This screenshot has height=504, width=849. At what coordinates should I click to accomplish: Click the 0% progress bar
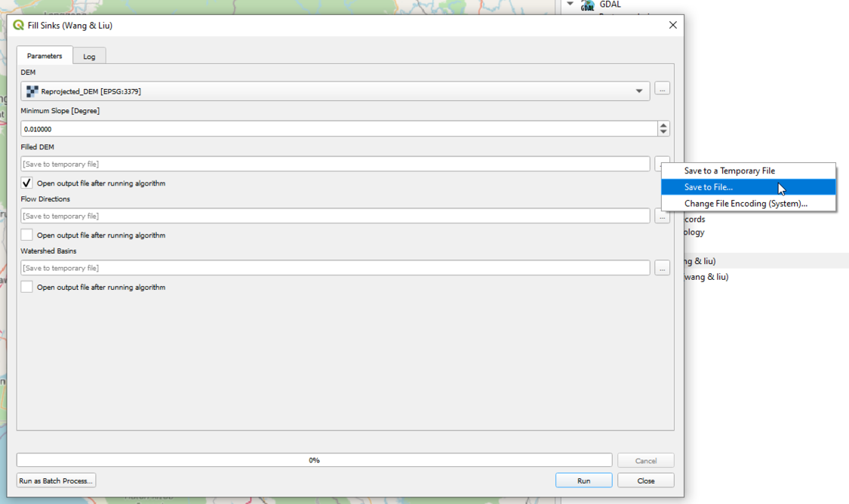click(x=317, y=460)
